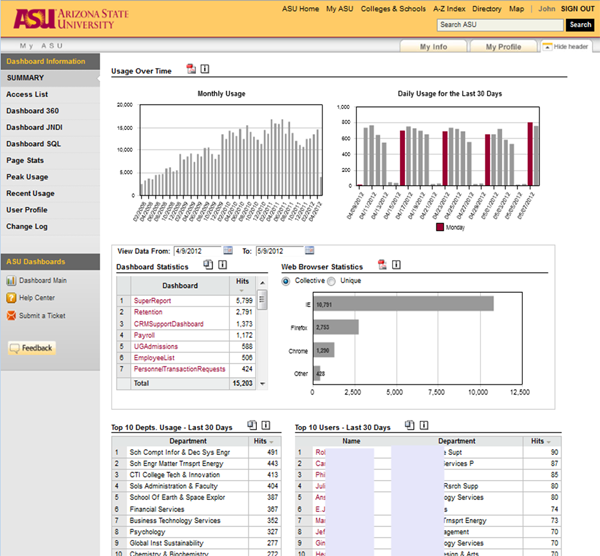
Task: Select the Collective radio button
Action: pos(287,281)
